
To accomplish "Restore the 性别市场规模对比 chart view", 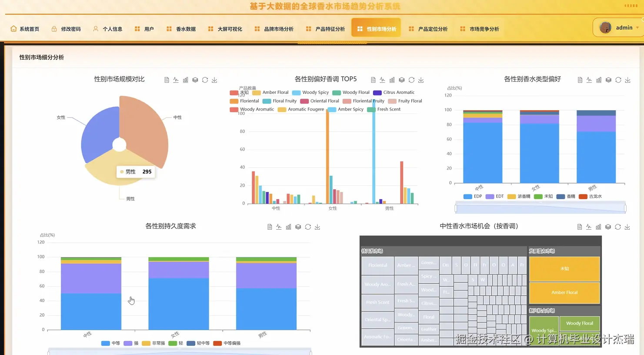I will click(205, 80).
